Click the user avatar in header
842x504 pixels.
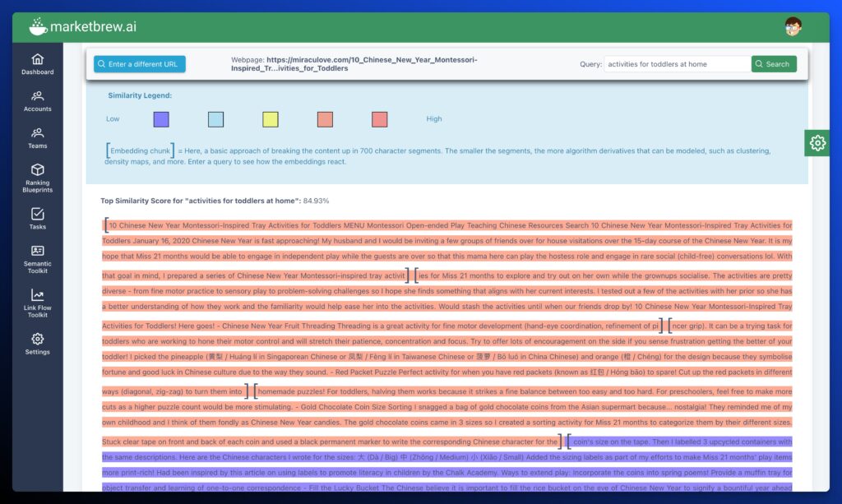(x=793, y=26)
